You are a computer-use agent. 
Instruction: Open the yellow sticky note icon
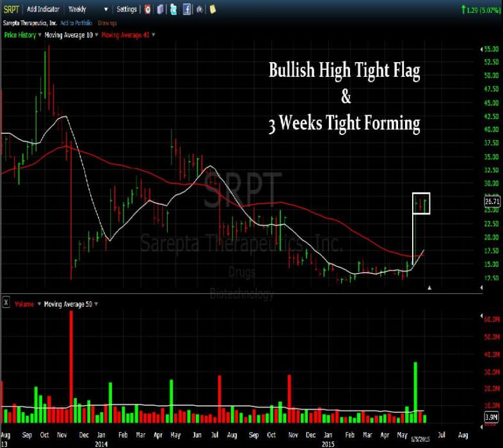[x=212, y=10]
